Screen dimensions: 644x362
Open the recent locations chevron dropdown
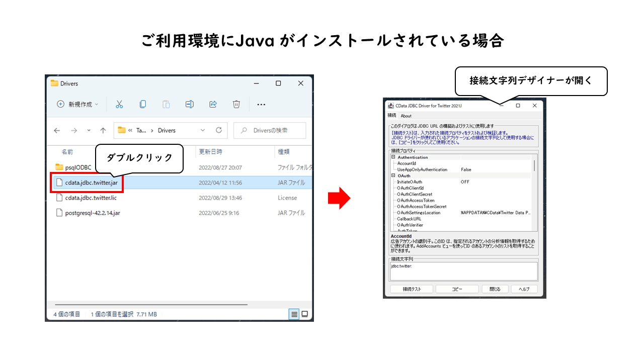[89, 130]
